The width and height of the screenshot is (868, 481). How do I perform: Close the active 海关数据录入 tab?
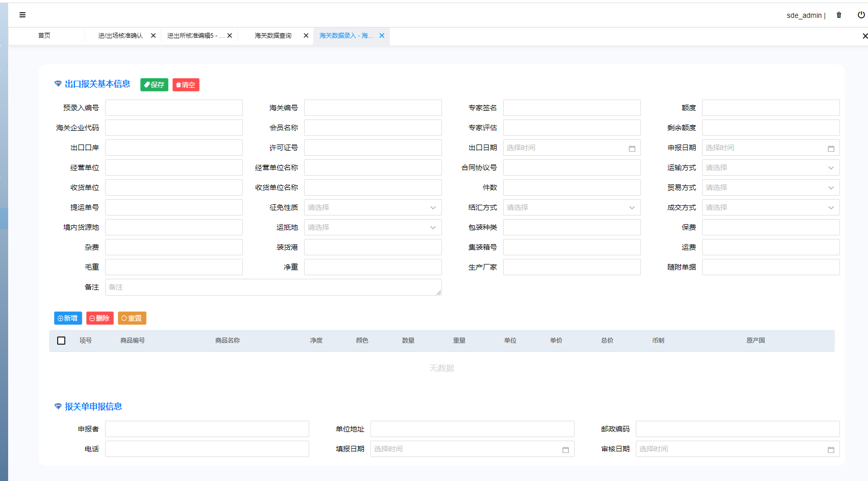(382, 36)
